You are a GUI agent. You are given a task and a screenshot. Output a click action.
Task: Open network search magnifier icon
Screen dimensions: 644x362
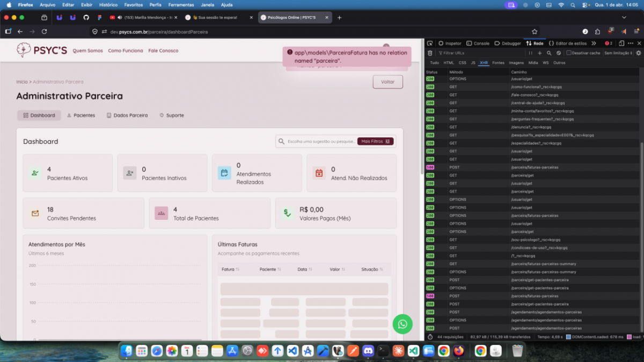pos(549,53)
